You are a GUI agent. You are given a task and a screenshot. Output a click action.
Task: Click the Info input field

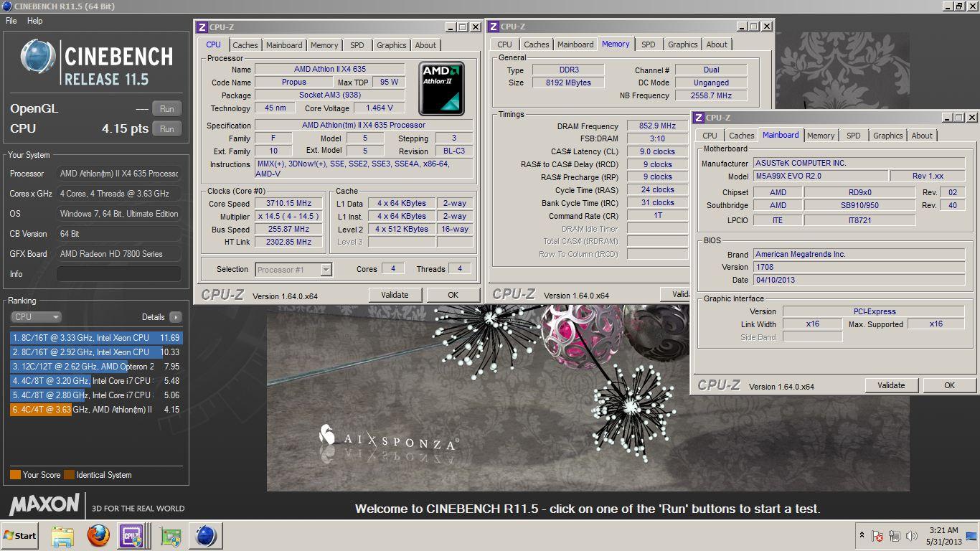119,274
